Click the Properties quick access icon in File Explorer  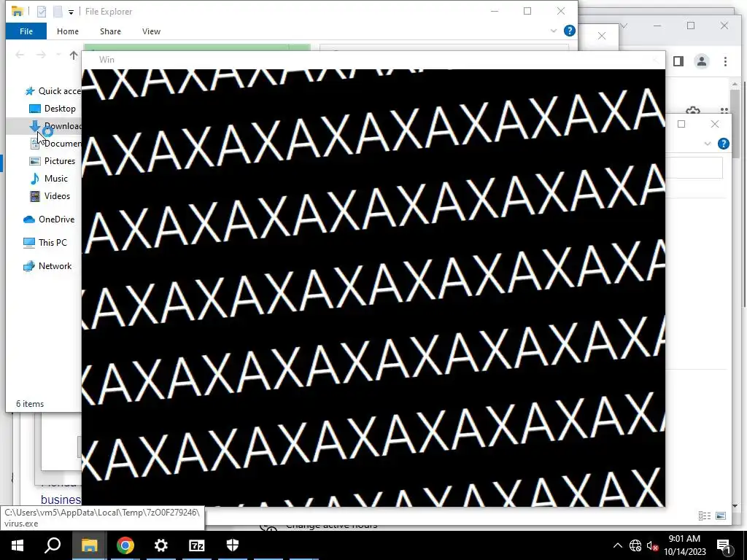[x=42, y=12]
